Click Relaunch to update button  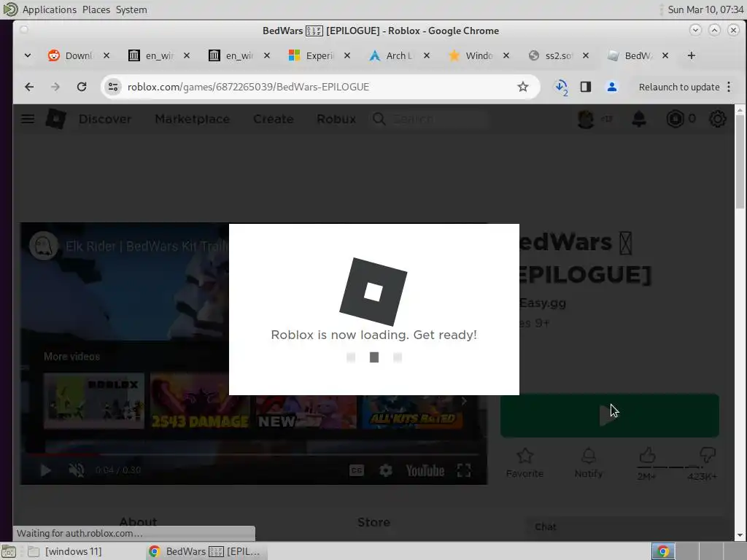679,87
